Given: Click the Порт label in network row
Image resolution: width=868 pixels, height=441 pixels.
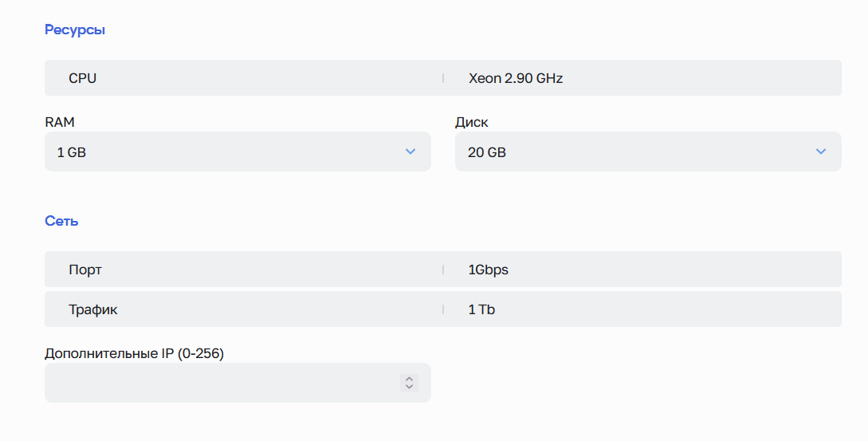Looking at the screenshot, I should pos(85,270).
